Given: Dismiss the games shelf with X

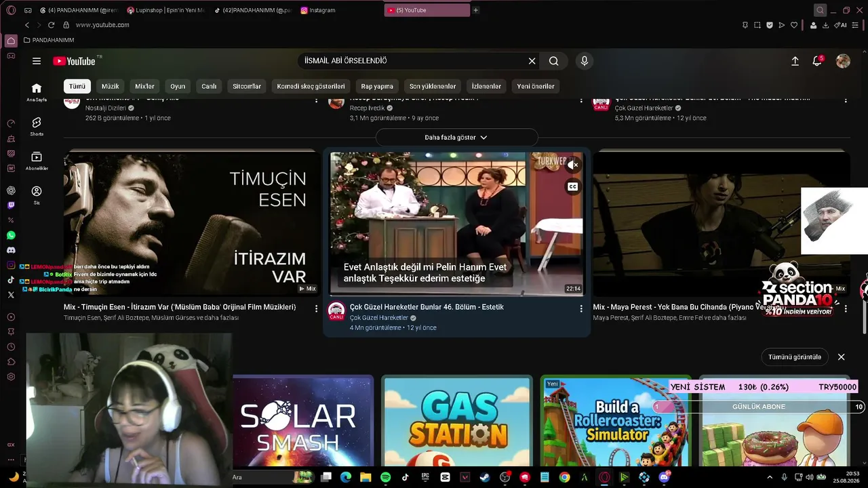Looking at the screenshot, I should point(842,357).
